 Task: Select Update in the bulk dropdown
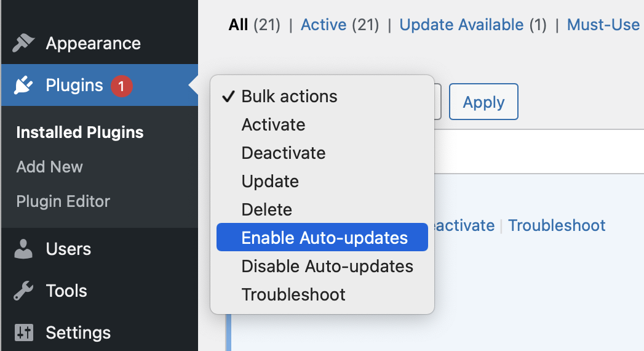[x=270, y=182]
